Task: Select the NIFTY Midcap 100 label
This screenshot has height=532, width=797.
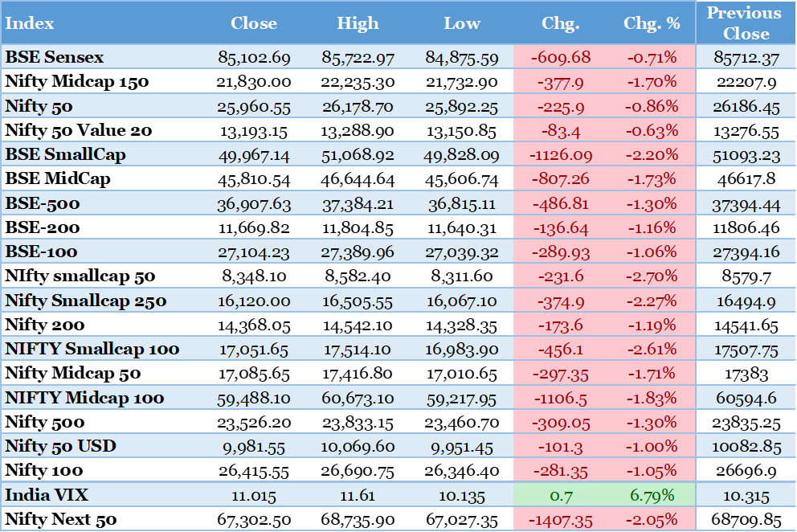Action: click(84, 398)
